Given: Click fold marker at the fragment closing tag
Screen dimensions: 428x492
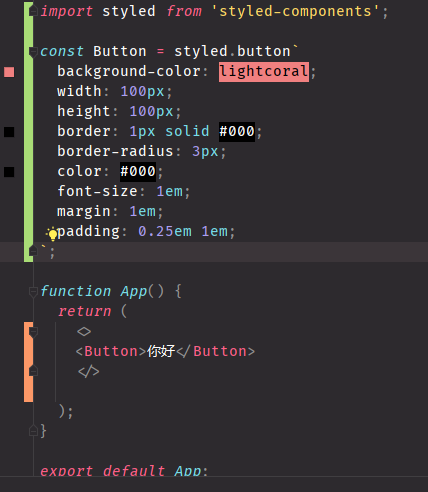Looking at the screenshot, I should (x=33, y=371).
